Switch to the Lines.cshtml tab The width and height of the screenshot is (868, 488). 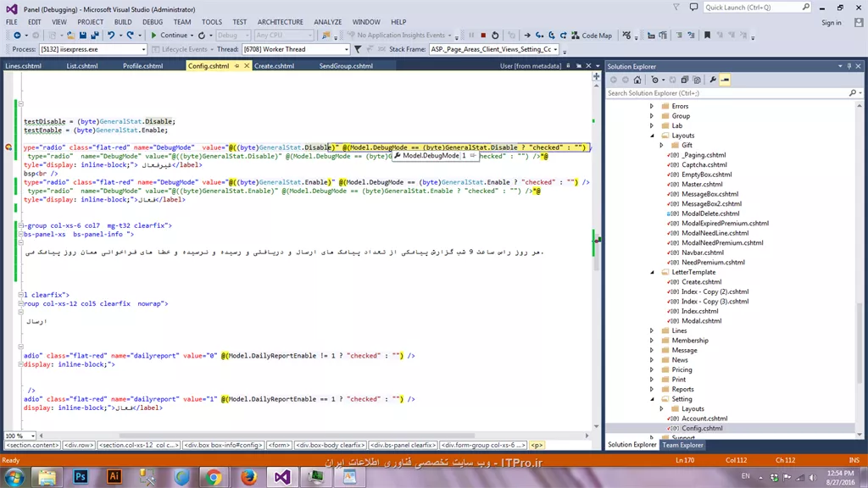click(23, 66)
